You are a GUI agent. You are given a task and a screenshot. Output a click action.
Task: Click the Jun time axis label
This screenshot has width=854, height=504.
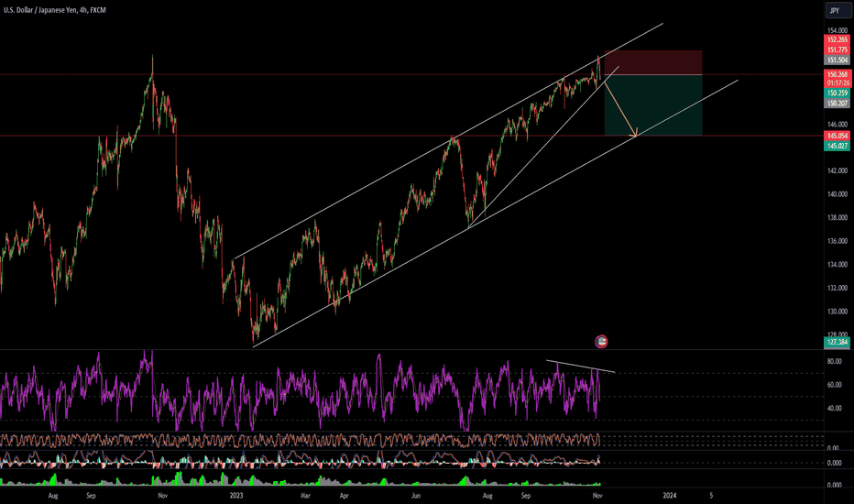click(x=416, y=495)
